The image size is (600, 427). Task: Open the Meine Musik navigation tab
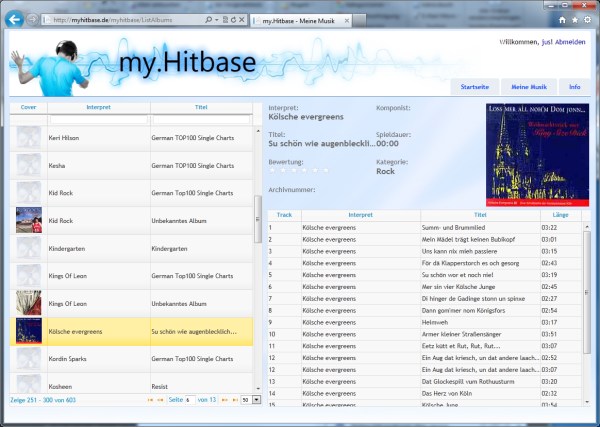(529, 87)
